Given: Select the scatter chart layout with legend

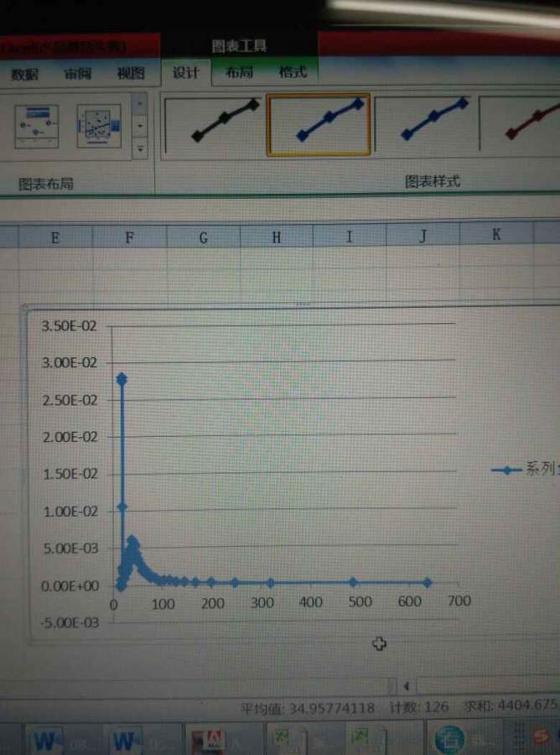Looking at the screenshot, I should point(99,127).
